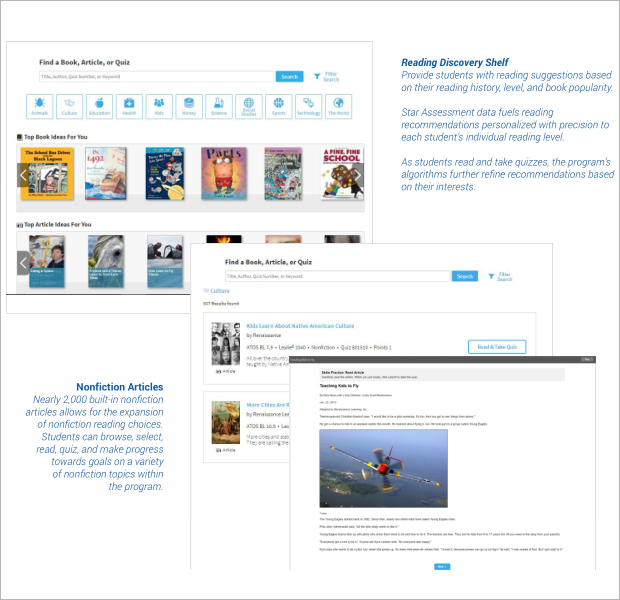The width and height of the screenshot is (620, 600).
Task: Click the Article label under Native American thumbnail
Action: point(225,371)
